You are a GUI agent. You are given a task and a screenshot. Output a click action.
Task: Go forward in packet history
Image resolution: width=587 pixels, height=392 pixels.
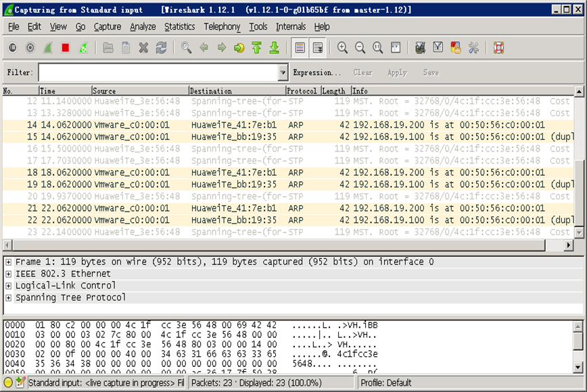(221, 48)
